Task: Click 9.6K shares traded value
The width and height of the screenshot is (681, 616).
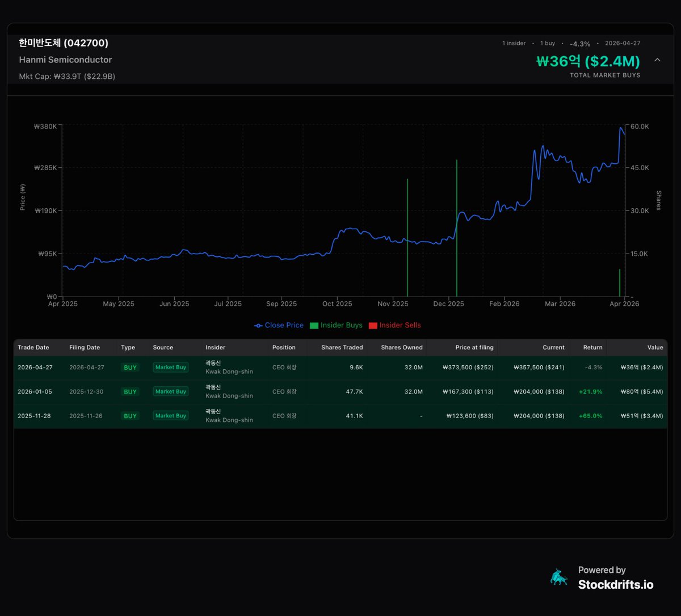Action: (x=356, y=368)
